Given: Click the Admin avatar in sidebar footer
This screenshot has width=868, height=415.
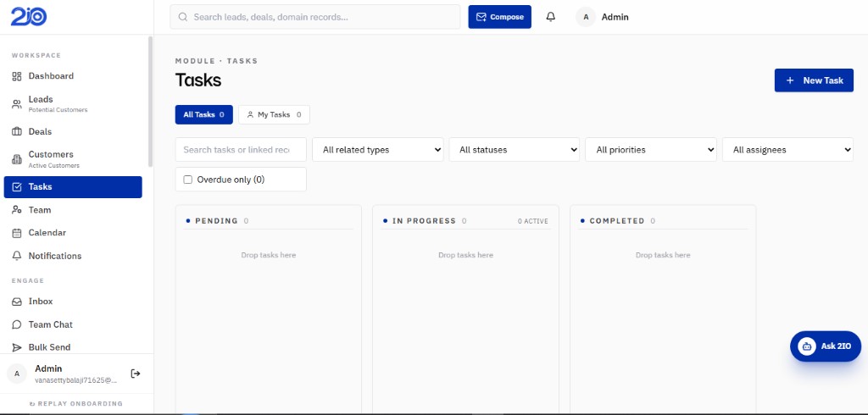Looking at the screenshot, I should (17, 373).
